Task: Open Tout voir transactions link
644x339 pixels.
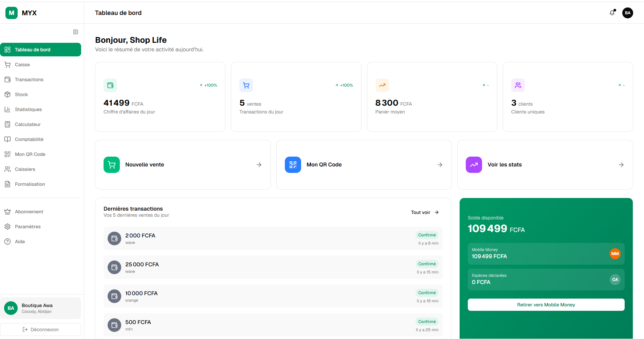Action: click(x=425, y=212)
